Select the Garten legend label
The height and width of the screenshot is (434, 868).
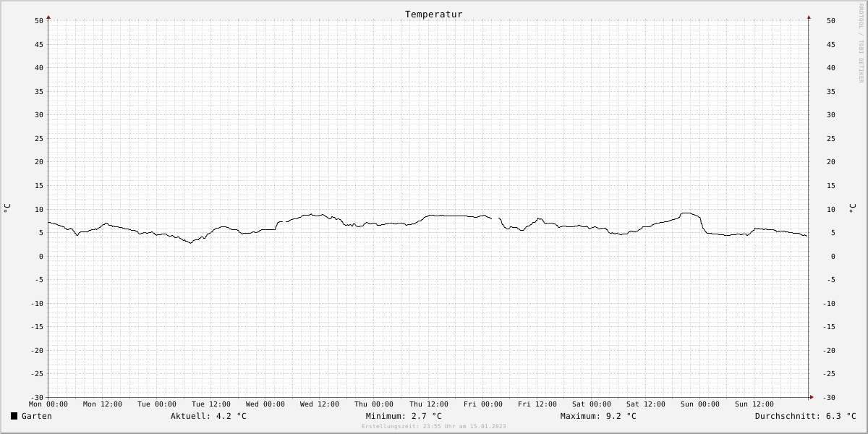pos(37,416)
